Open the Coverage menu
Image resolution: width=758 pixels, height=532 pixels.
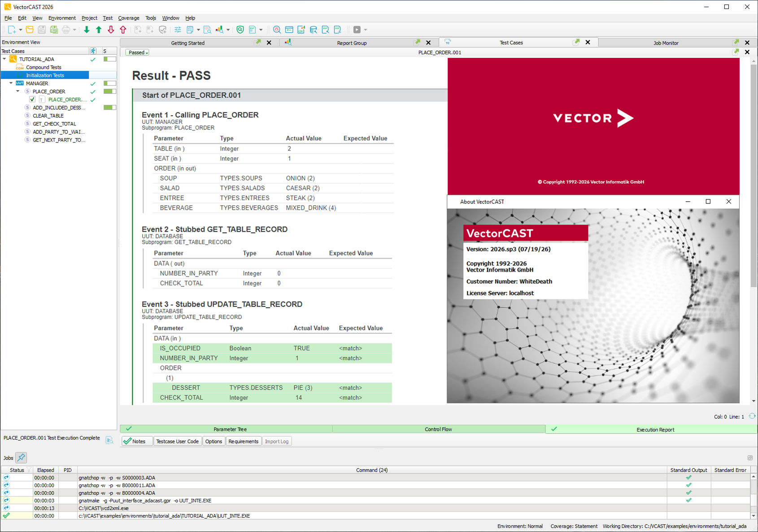[129, 18]
